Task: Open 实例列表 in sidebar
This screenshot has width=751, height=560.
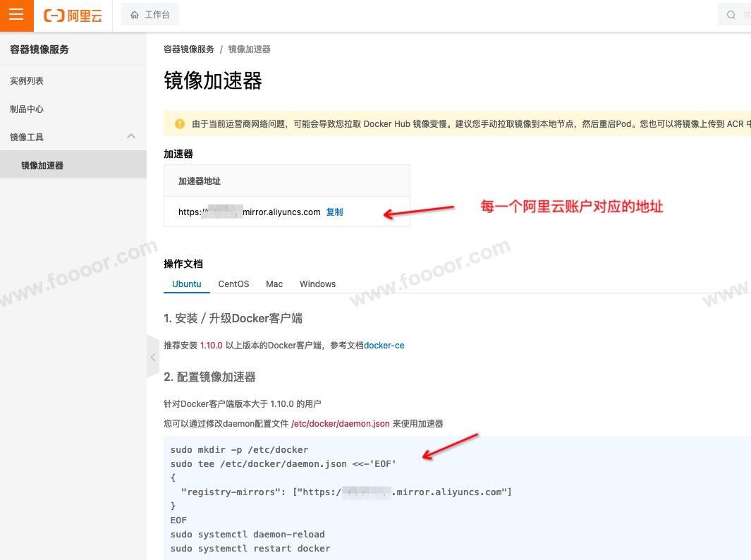Action: pos(27,81)
